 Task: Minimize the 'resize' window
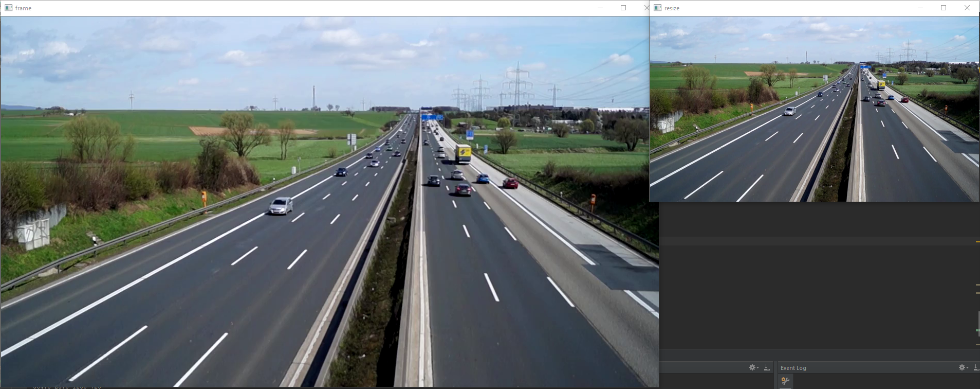(x=920, y=8)
